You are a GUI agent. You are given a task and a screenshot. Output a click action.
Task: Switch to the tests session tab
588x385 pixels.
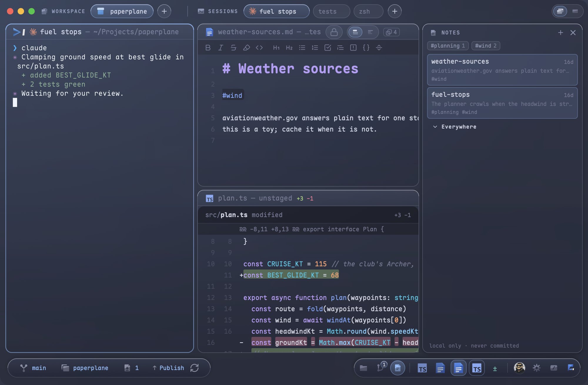tap(332, 11)
